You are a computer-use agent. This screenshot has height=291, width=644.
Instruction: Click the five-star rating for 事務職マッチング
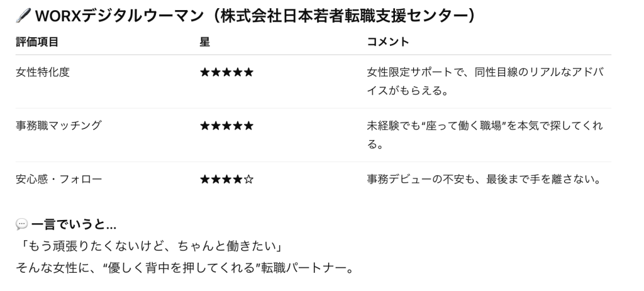click(x=226, y=126)
